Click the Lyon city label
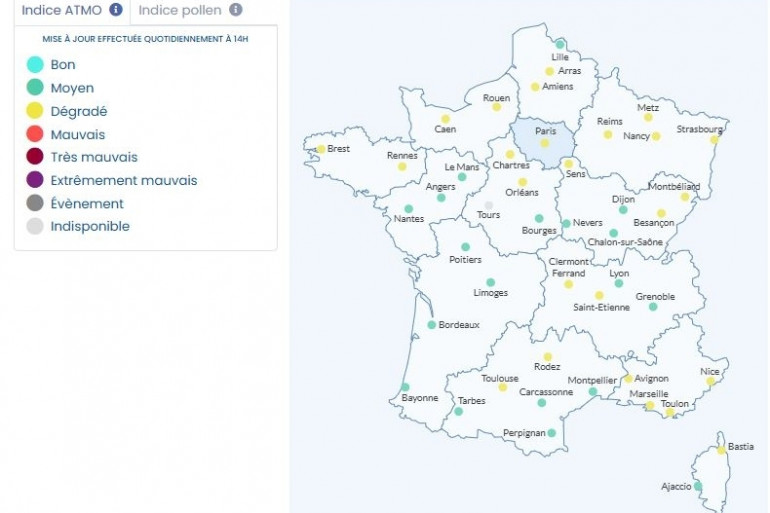This screenshot has width=770, height=513. pos(619,273)
